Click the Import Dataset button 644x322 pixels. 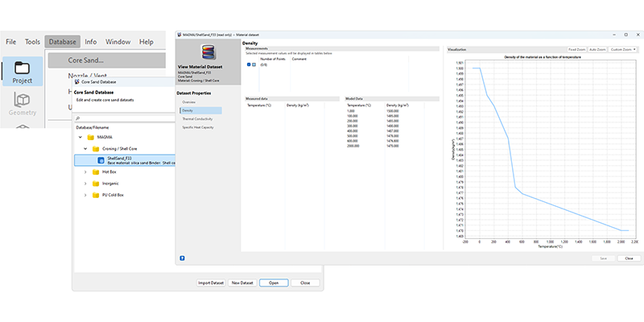point(211,283)
